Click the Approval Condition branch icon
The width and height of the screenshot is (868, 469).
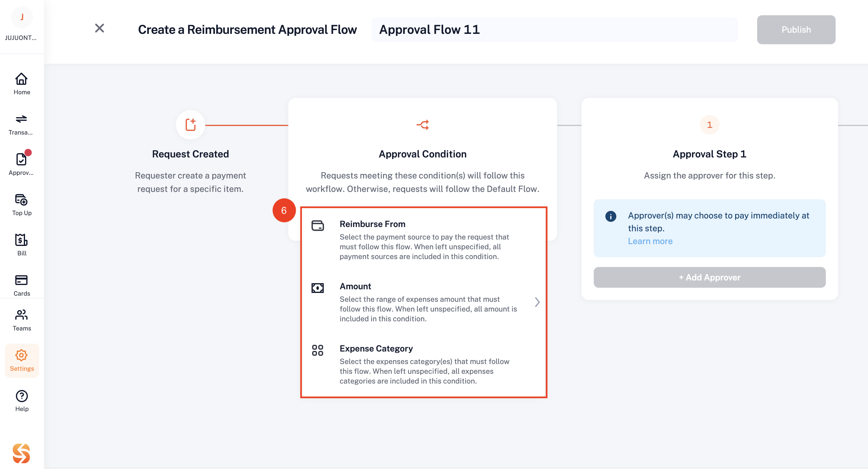[x=422, y=124]
